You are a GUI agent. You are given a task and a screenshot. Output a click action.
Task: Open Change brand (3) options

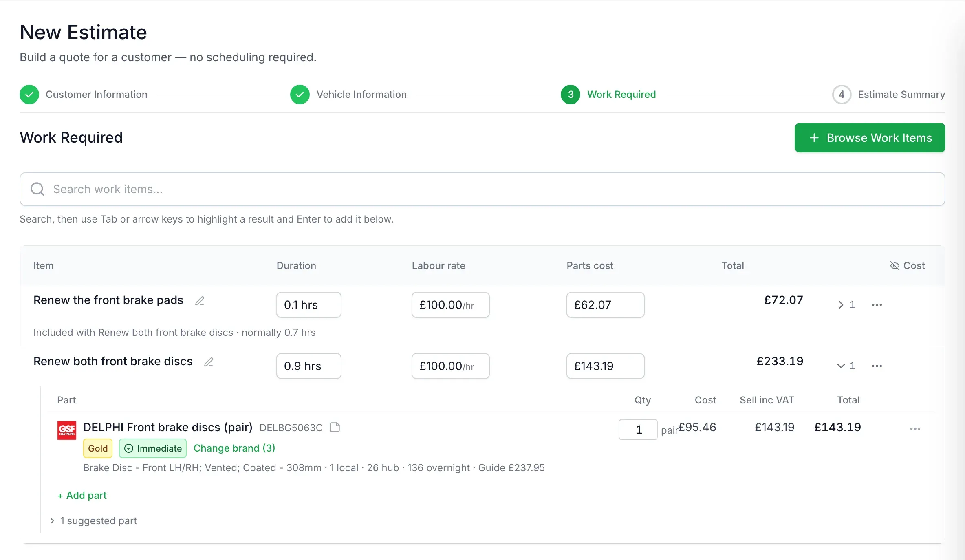[x=234, y=448]
